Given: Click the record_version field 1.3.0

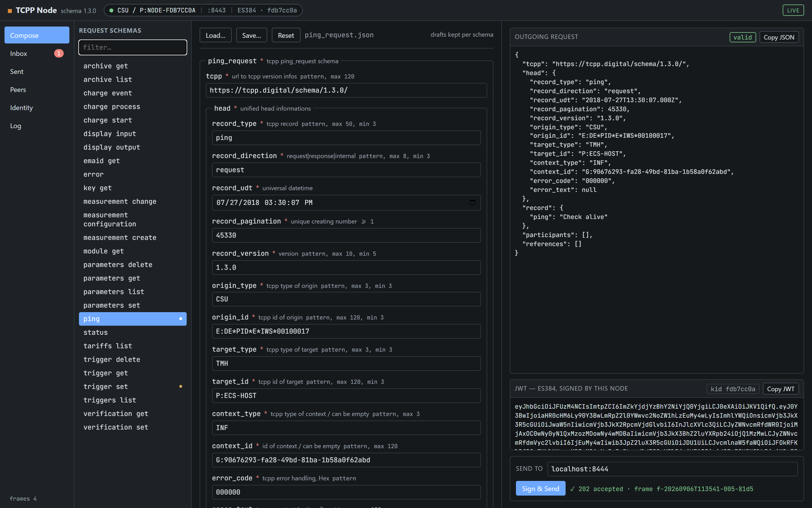Looking at the screenshot, I should tap(346, 268).
